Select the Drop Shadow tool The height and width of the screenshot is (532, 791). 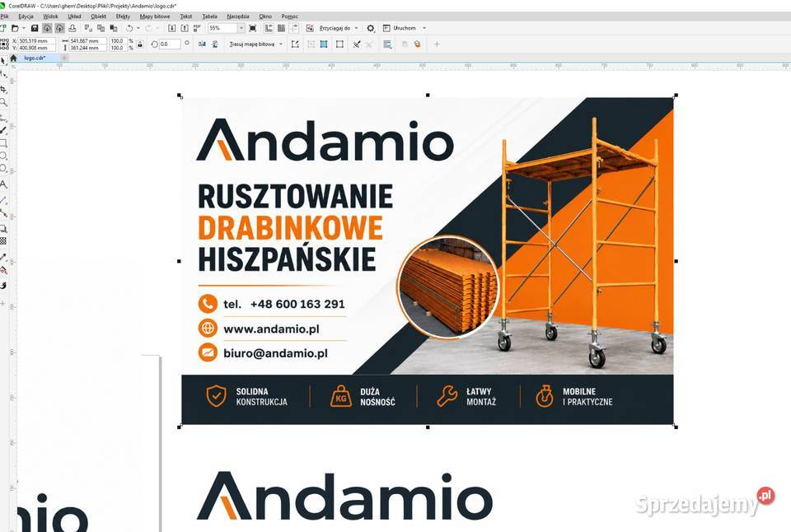pyautogui.click(x=3, y=228)
